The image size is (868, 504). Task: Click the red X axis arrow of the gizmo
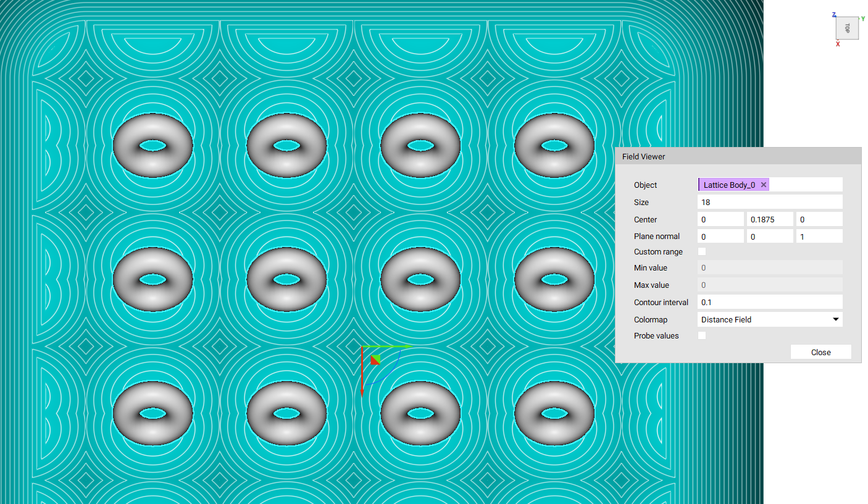click(x=362, y=373)
